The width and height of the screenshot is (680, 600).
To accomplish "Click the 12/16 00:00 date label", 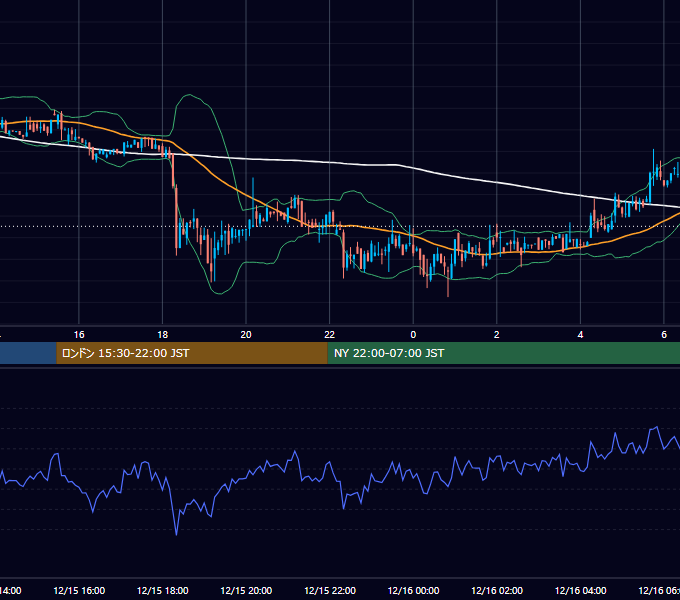I will pyautogui.click(x=413, y=590).
